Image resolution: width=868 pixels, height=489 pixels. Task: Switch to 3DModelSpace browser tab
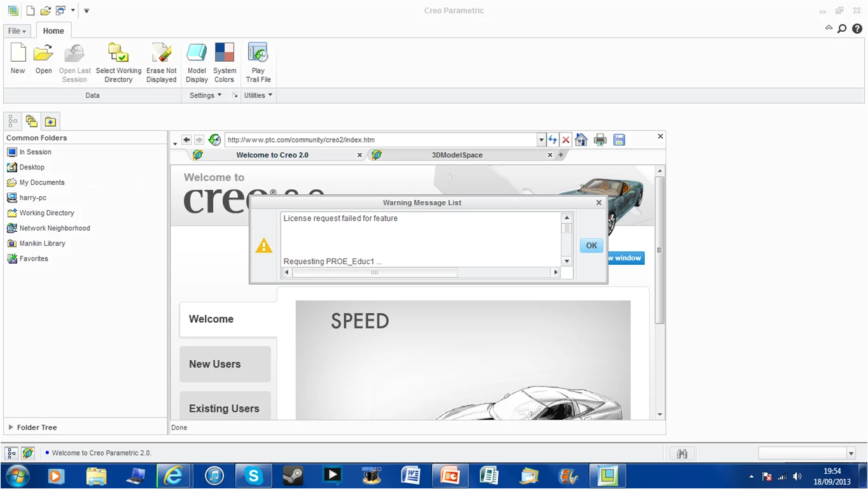[457, 155]
